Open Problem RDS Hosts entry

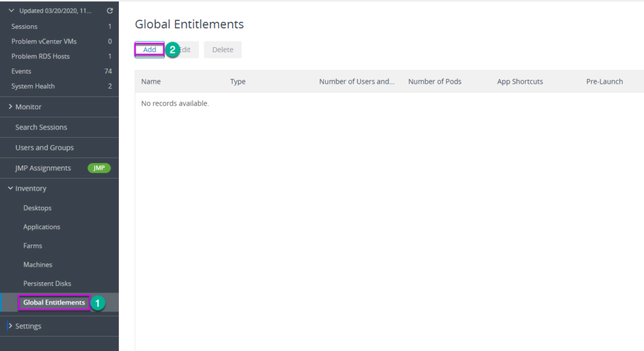pos(60,57)
